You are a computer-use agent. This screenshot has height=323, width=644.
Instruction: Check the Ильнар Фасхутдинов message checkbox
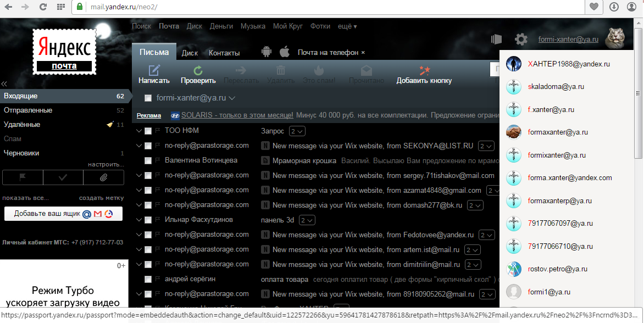pos(148,220)
